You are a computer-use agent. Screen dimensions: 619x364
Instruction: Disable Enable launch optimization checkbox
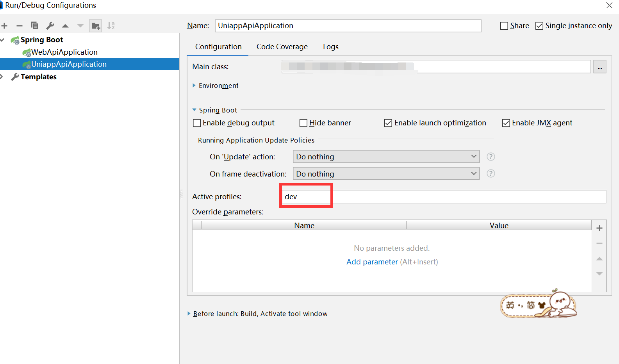pos(388,123)
